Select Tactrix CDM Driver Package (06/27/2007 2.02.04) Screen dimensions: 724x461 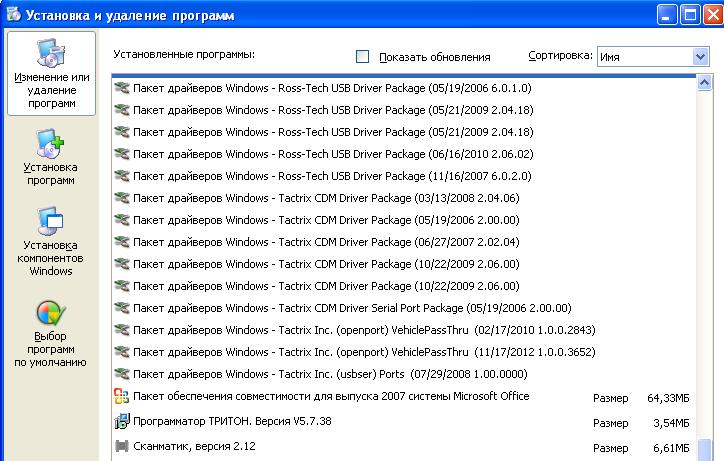[x=404, y=242]
